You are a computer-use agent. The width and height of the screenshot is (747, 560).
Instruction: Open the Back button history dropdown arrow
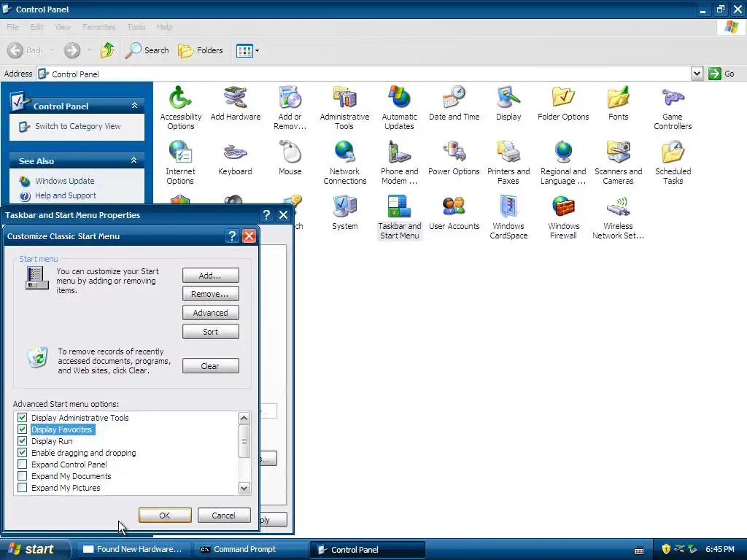coord(52,50)
